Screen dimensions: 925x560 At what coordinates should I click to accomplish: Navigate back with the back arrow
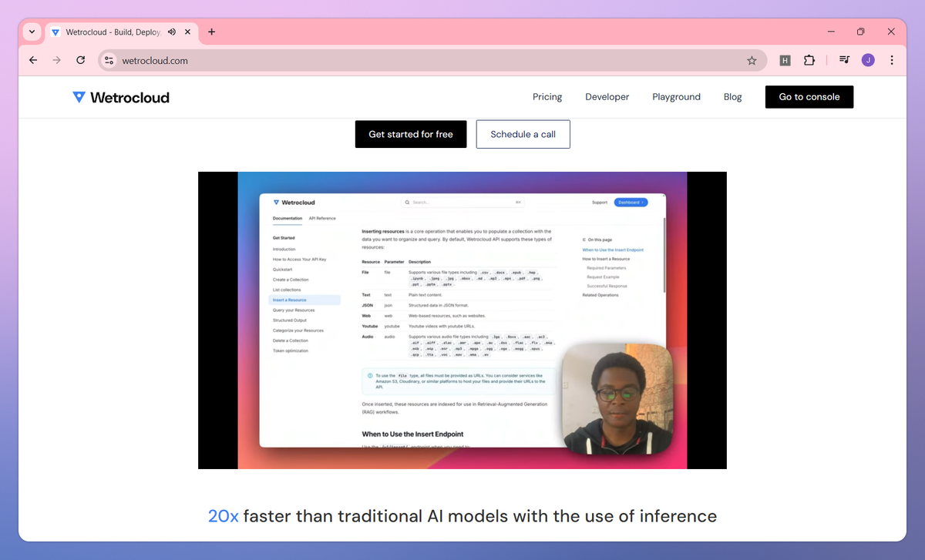pyautogui.click(x=32, y=59)
